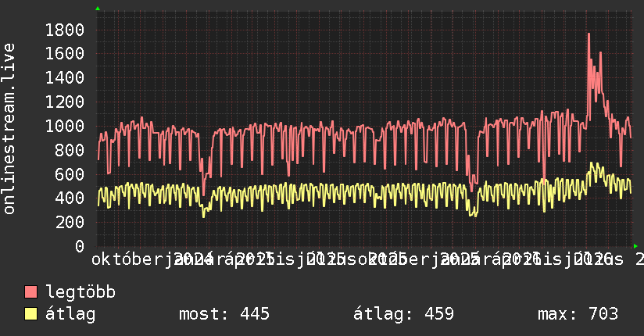
Task: Click the green arrow ending the x-axis
Action: pyautogui.click(x=635, y=246)
